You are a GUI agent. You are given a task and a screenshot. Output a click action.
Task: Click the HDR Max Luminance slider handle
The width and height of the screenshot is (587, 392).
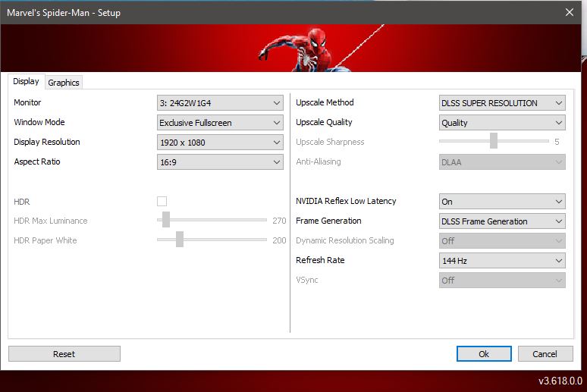coord(166,220)
